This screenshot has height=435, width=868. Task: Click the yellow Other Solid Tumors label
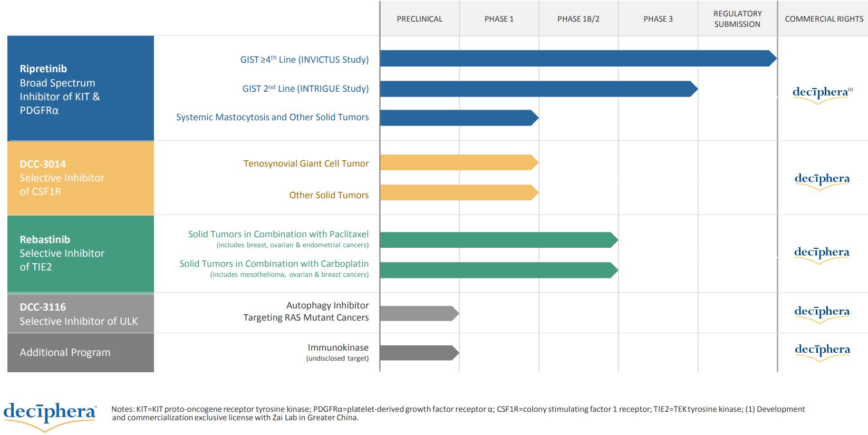tap(329, 195)
